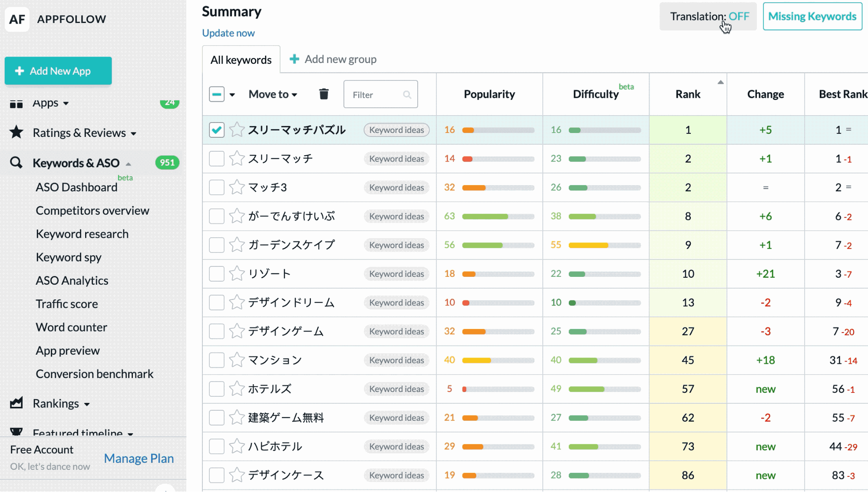Click the Update now link
The height and width of the screenshot is (492, 868).
(x=228, y=33)
